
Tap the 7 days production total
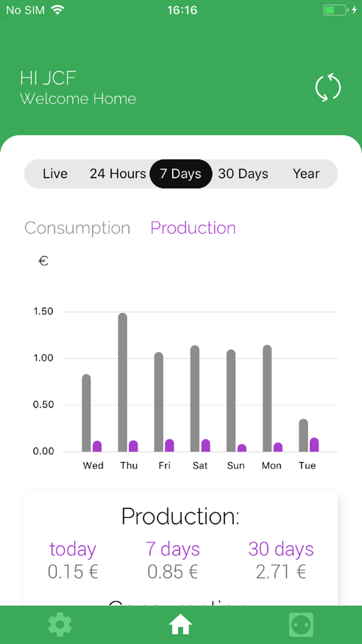tap(173, 572)
